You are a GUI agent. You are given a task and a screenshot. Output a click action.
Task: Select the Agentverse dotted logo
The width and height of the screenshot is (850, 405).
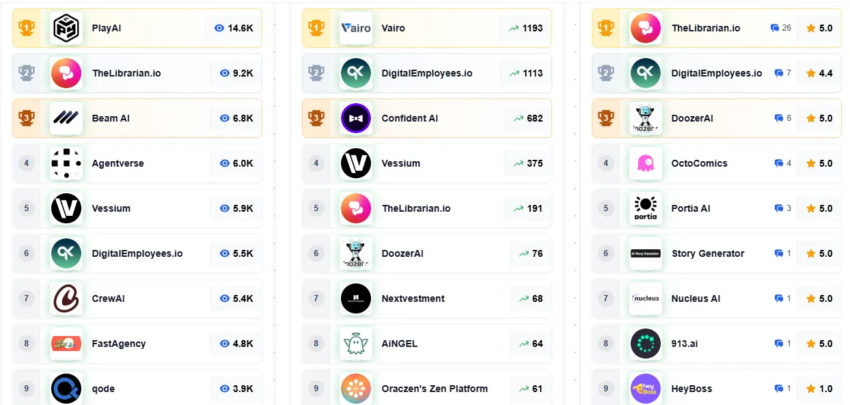[x=66, y=163]
